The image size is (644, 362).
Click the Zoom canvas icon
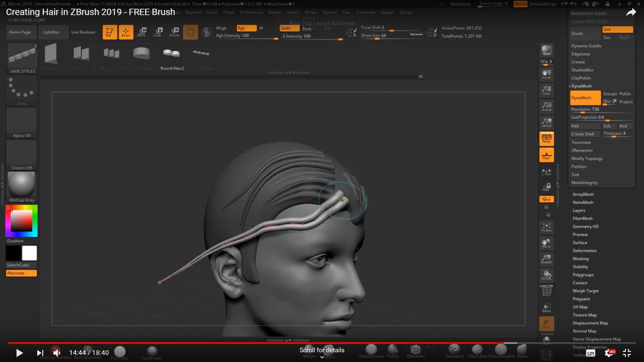tap(546, 90)
